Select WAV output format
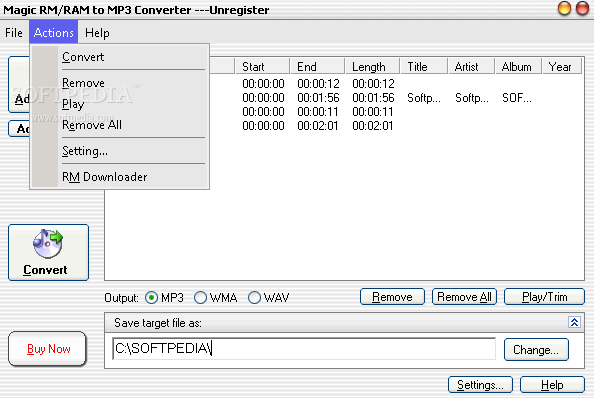 254,298
